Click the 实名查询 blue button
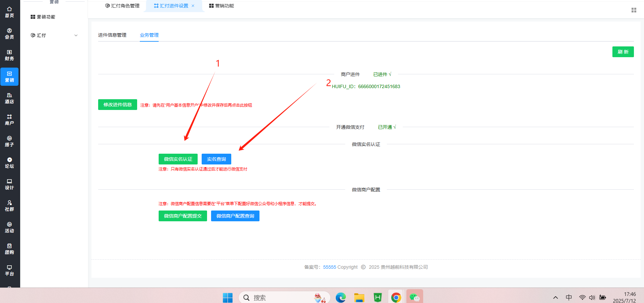644x303 pixels. (x=216, y=159)
